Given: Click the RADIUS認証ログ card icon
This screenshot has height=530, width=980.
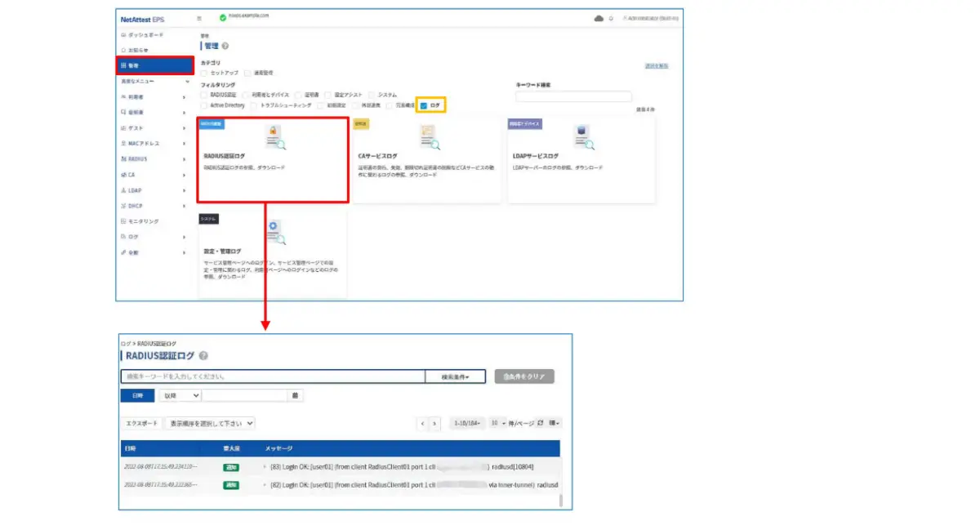Looking at the screenshot, I should (x=274, y=137).
